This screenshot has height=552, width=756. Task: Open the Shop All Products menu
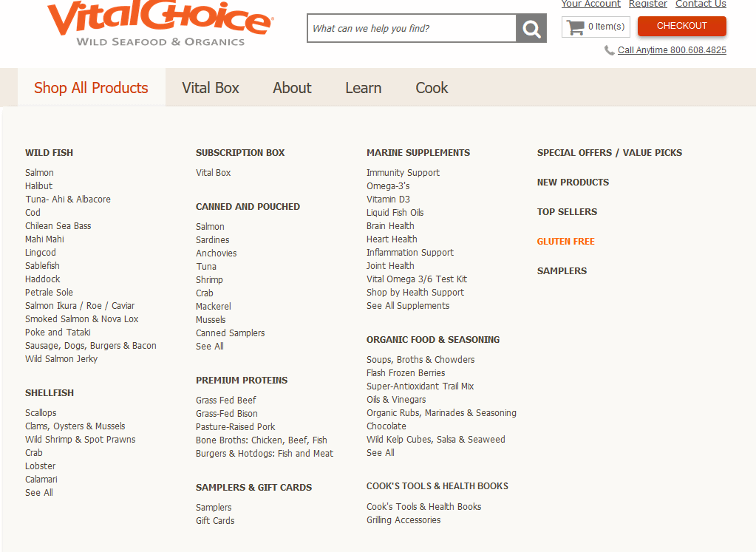pos(91,88)
